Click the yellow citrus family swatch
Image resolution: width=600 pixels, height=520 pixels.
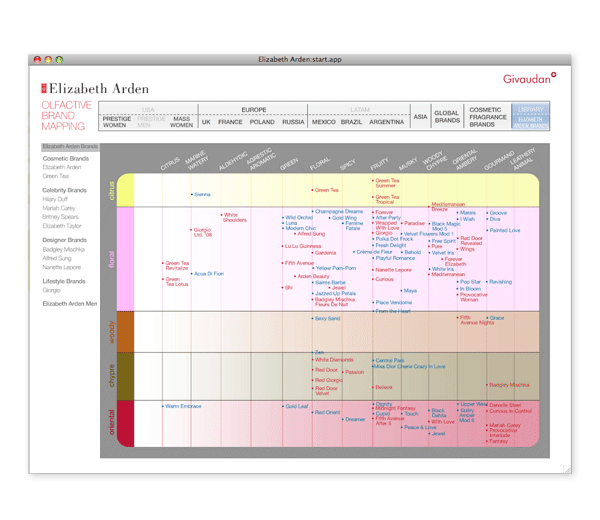click(x=126, y=190)
